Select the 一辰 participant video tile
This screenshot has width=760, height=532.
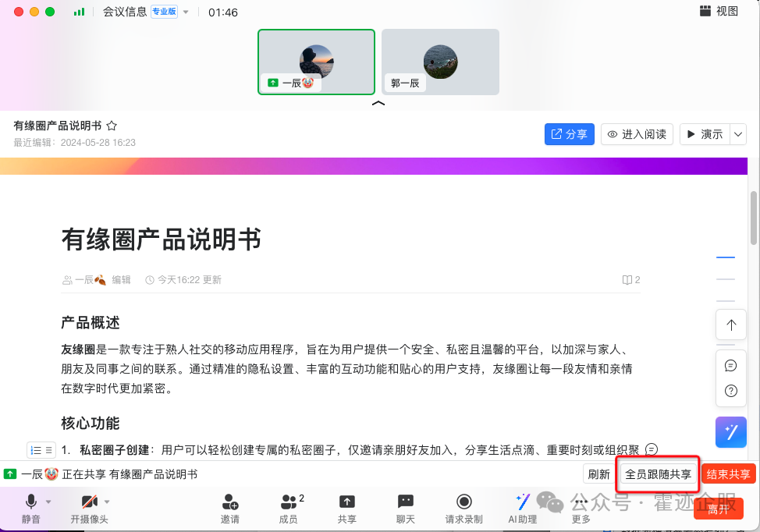pyautogui.click(x=317, y=62)
